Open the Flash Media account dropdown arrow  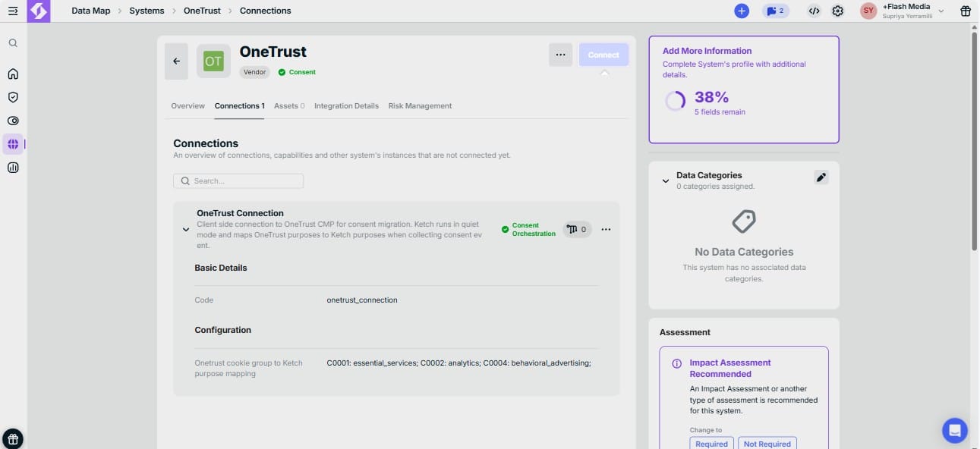pyautogui.click(x=941, y=11)
